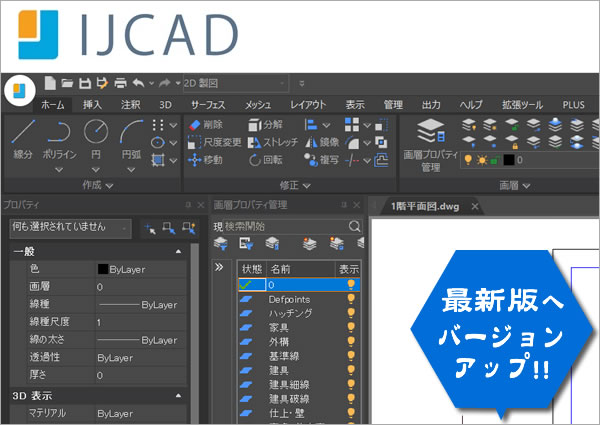This screenshot has height=425, width=600.
Task: Hide the 建具破線 layer
Action: point(351,399)
